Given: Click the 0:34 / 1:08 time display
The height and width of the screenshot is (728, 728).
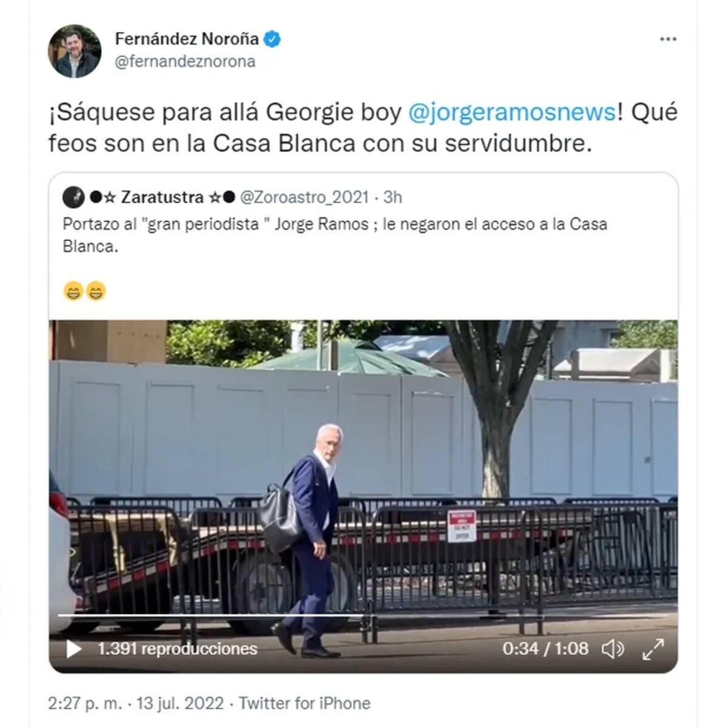Looking at the screenshot, I should 545,649.
